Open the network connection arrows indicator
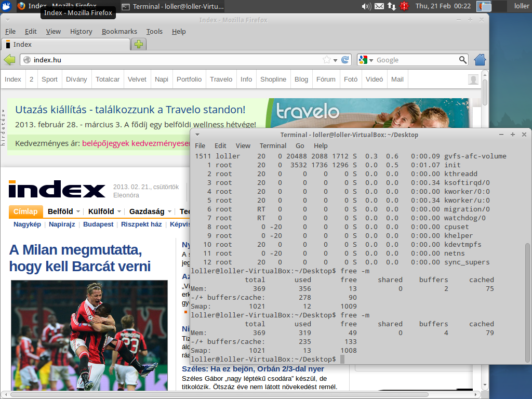 (x=392, y=6)
